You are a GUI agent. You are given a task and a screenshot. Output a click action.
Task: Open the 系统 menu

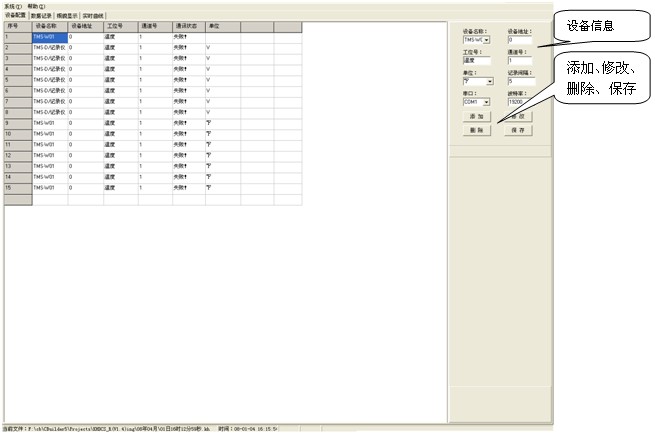tap(12, 6)
